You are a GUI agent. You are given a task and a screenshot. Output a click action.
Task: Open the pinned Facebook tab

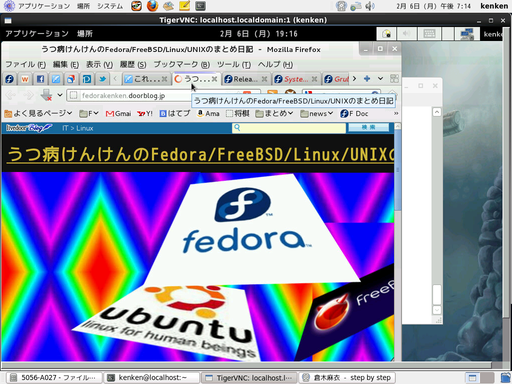pyautogui.click(x=40, y=79)
